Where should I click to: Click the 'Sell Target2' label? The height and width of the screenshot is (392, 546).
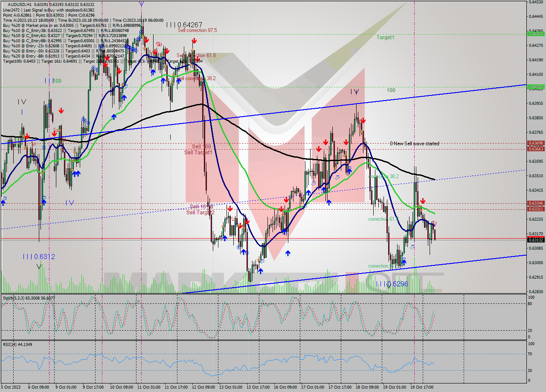pos(200,212)
